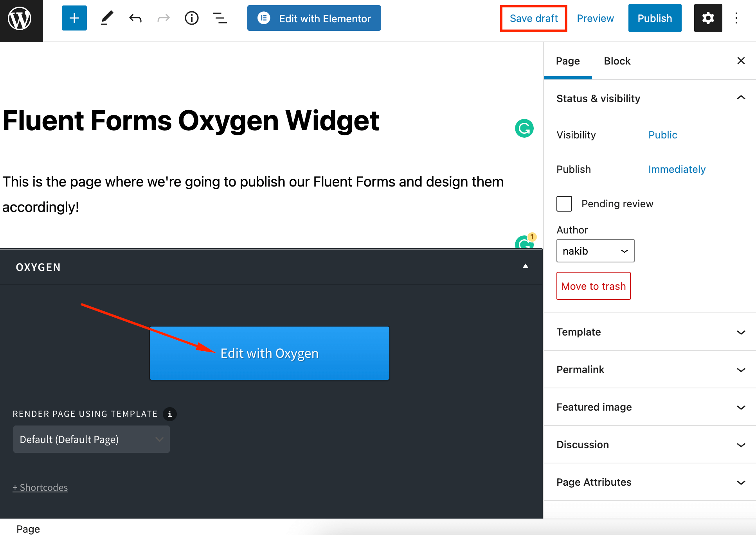Click the Edit with Oxygen button
This screenshot has width=756, height=535.
[x=269, y=353]
